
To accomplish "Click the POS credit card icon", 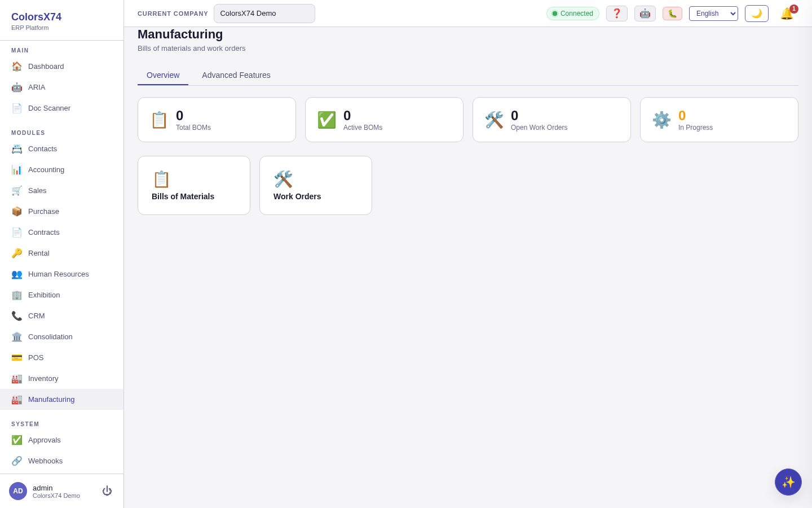I will [x=17, y=357].
